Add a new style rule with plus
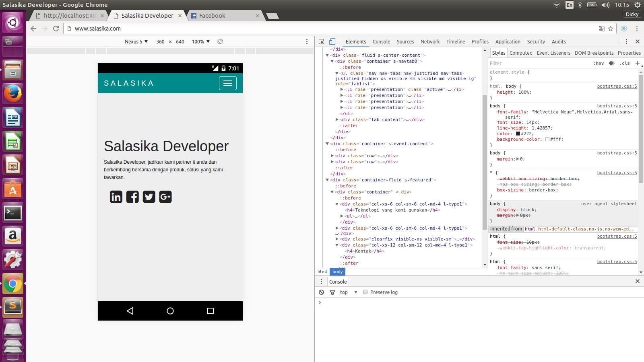This screenshot has width=644, height=362. (637, 63)
